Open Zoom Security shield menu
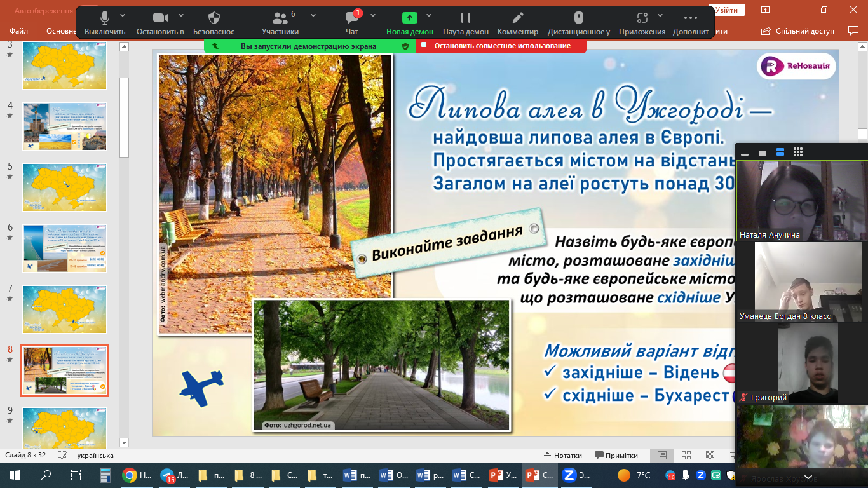Viewport: 868px width, 488px height. [214, 23]
